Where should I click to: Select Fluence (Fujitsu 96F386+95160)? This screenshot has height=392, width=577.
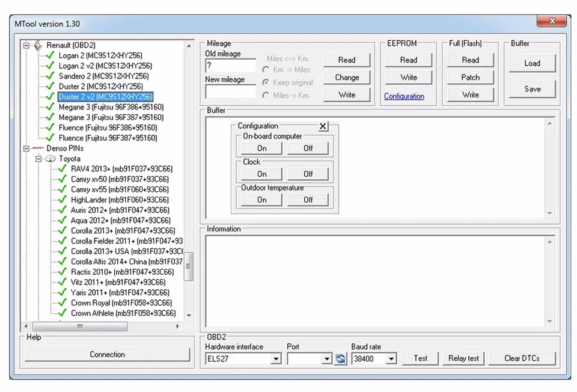click(108, 127)
